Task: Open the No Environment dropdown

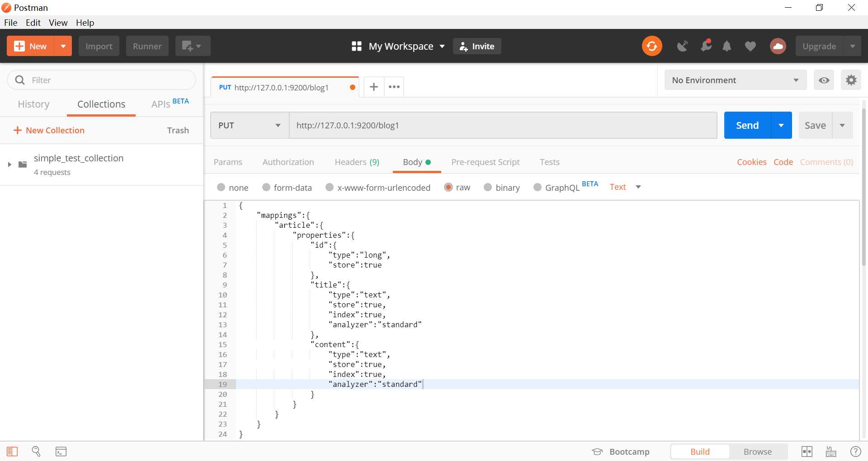Action: point(736,80)
